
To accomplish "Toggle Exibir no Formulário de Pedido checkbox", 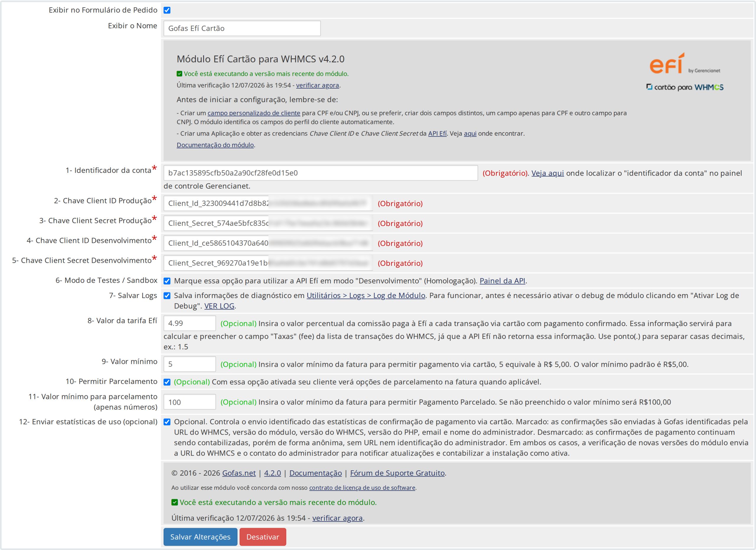I will (167, 10).
